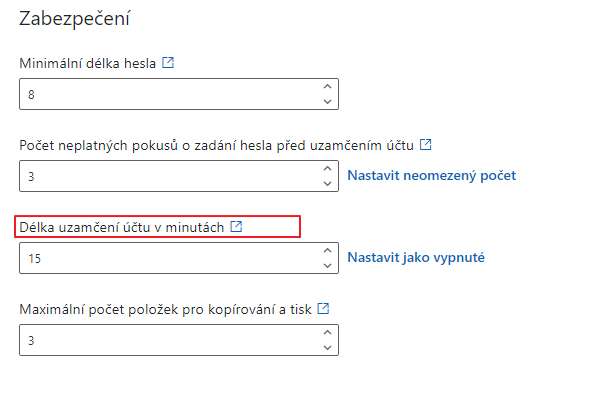
Task: Focus the Maximální počet položek input field
Action: [x=179, y=340]
